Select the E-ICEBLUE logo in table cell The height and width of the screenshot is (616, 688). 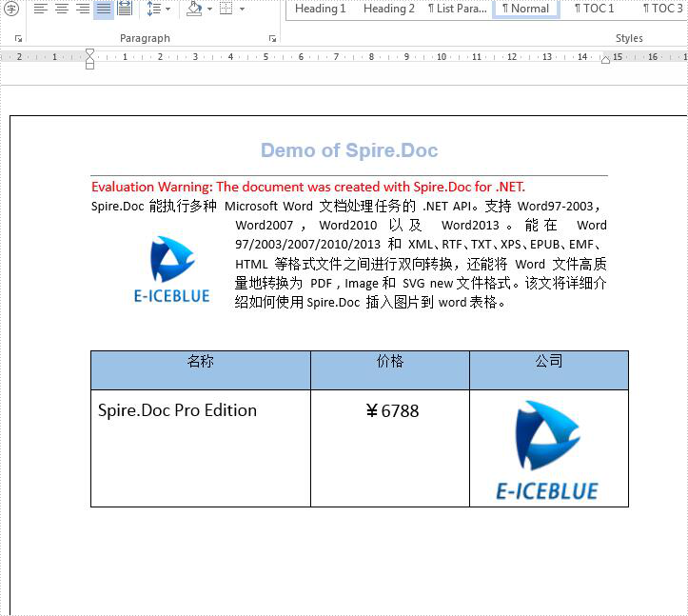pos(547,450)
